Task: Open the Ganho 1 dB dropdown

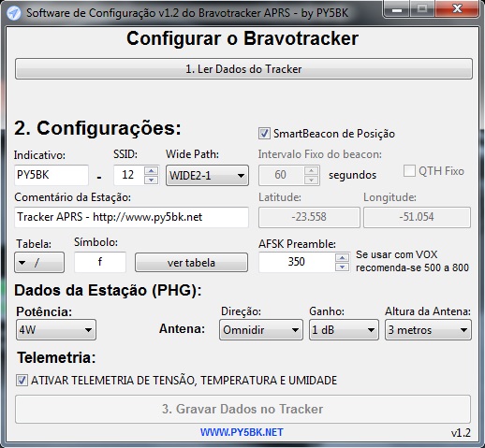Action: (344, 329)
